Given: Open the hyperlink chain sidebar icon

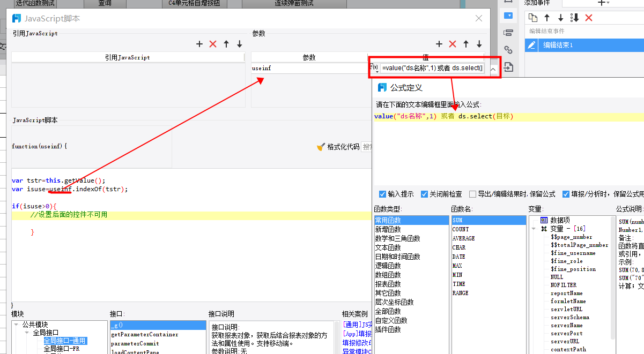Looking at the screenshot, I should tap(508, 50).
